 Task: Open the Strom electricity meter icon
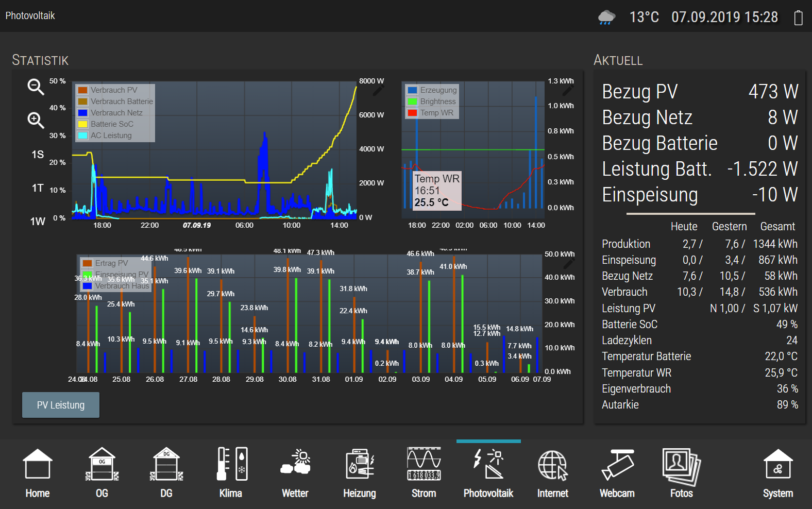tap(424, 464)
